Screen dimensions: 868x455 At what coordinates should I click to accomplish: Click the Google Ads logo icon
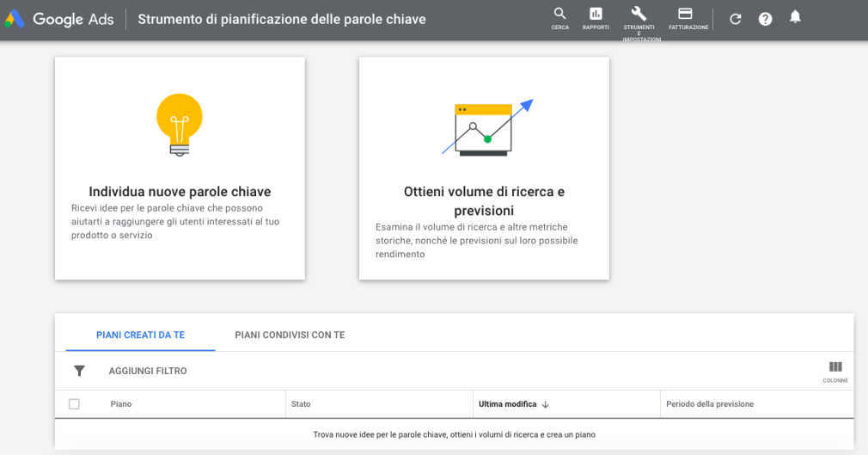point(15,19)
